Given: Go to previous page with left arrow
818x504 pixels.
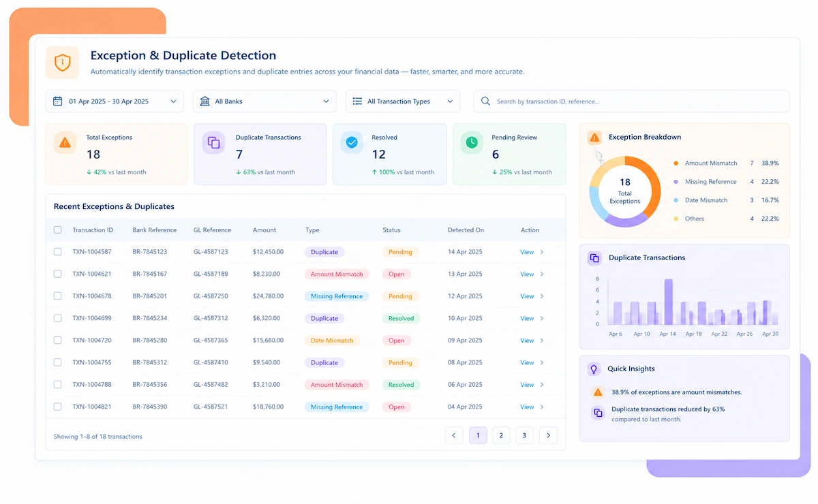Looking at the screenshot, I should (454, 436).
